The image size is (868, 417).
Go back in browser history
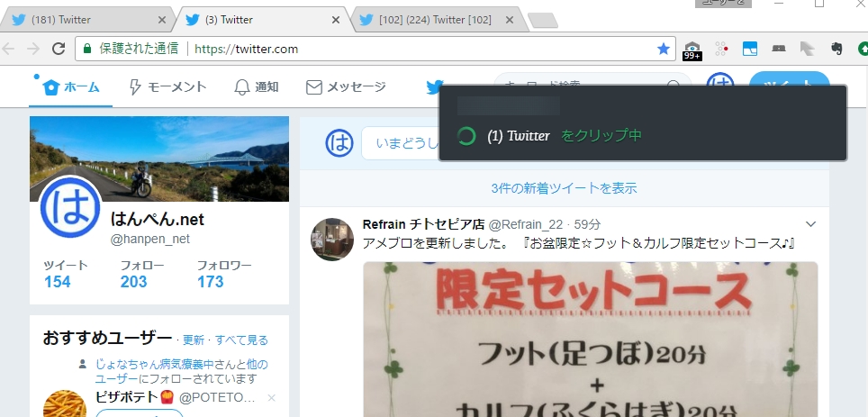[x=9, y=49]
